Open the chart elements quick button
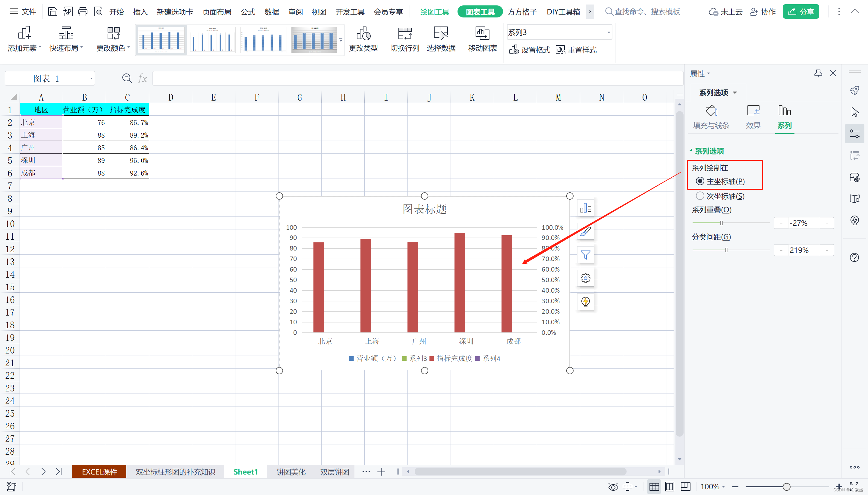The image size is (868, 495). click(585, 208)
